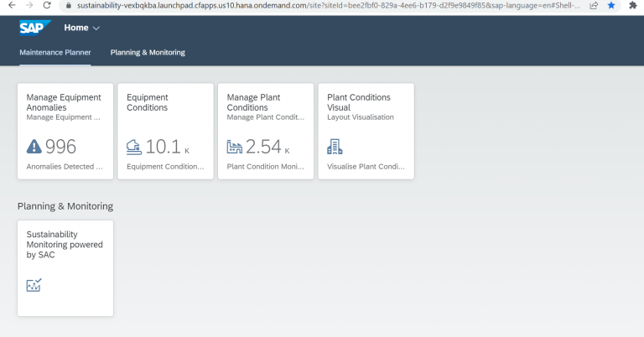
Task: Open the Plant Conditions Visual tile title
Action: click(359, 102)
